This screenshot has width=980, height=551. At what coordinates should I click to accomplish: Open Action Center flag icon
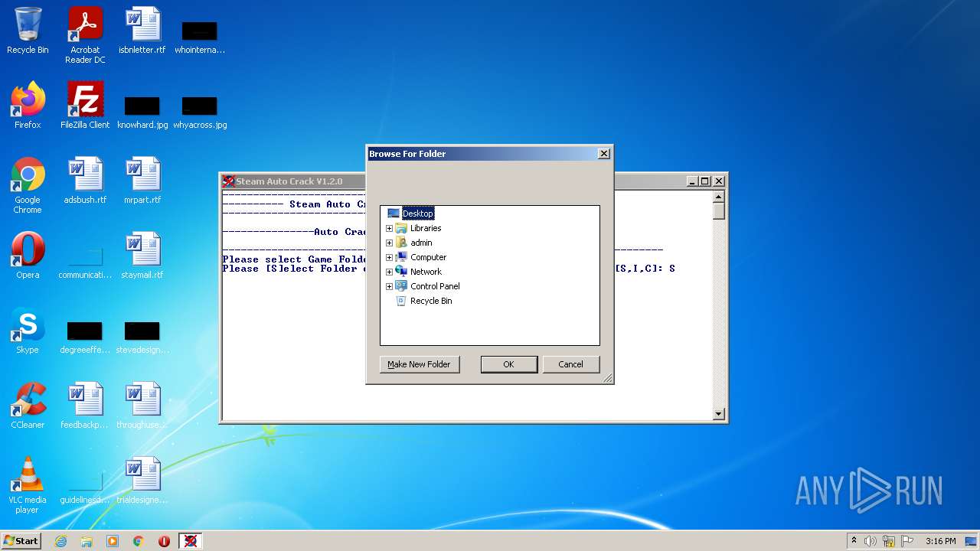point(907,541)
